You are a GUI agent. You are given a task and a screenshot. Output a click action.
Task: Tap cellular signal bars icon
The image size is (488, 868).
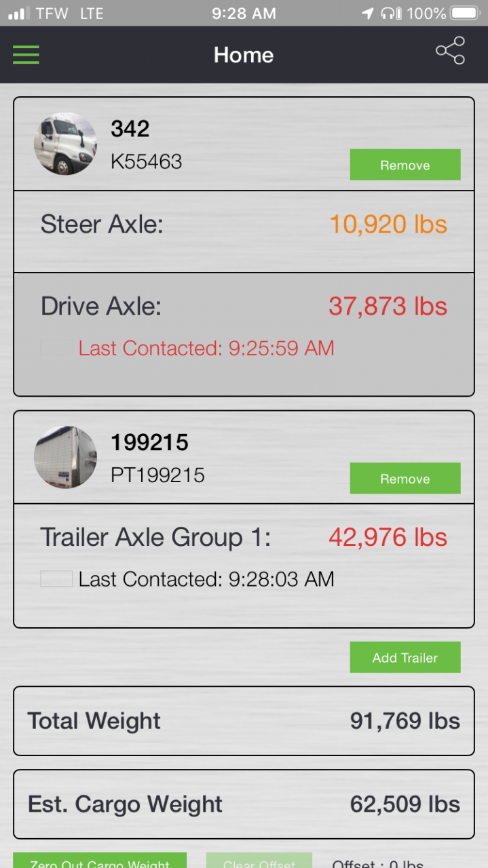coord(18,13)
